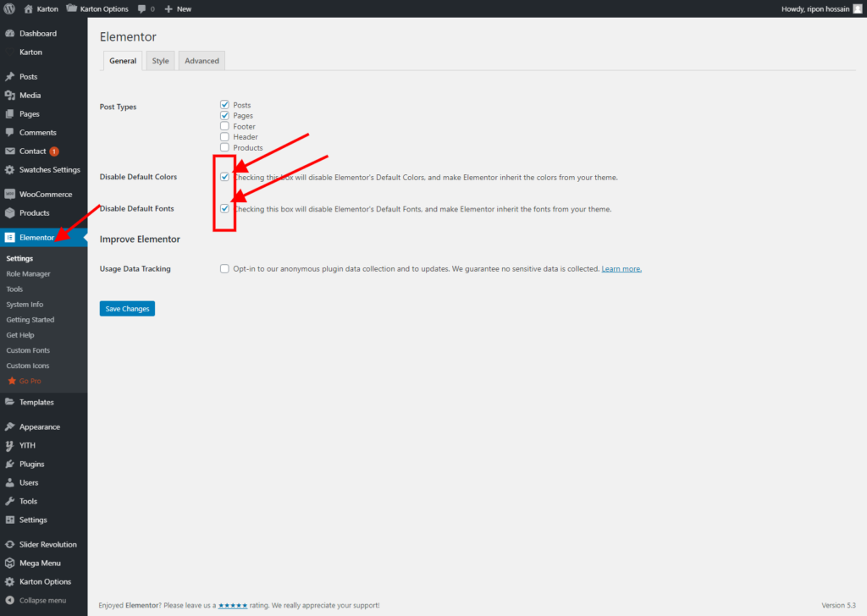Open the comments bubble icon in admin bar

[142, 8]
